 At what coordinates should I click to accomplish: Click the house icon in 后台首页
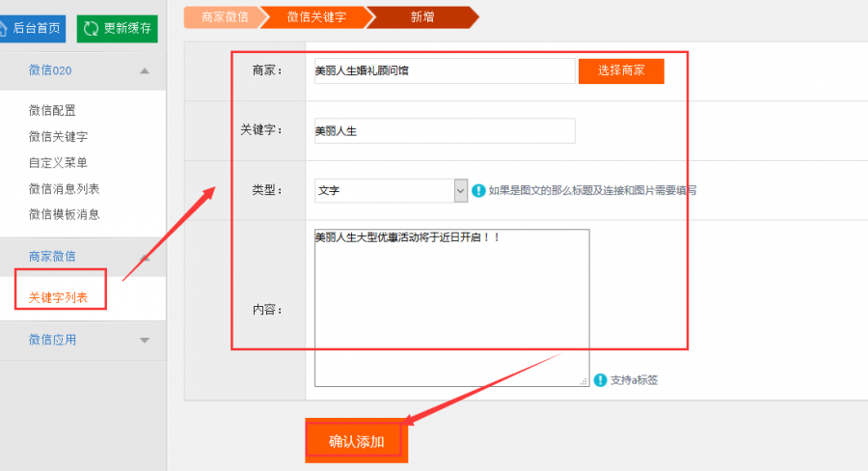[3, 28]
